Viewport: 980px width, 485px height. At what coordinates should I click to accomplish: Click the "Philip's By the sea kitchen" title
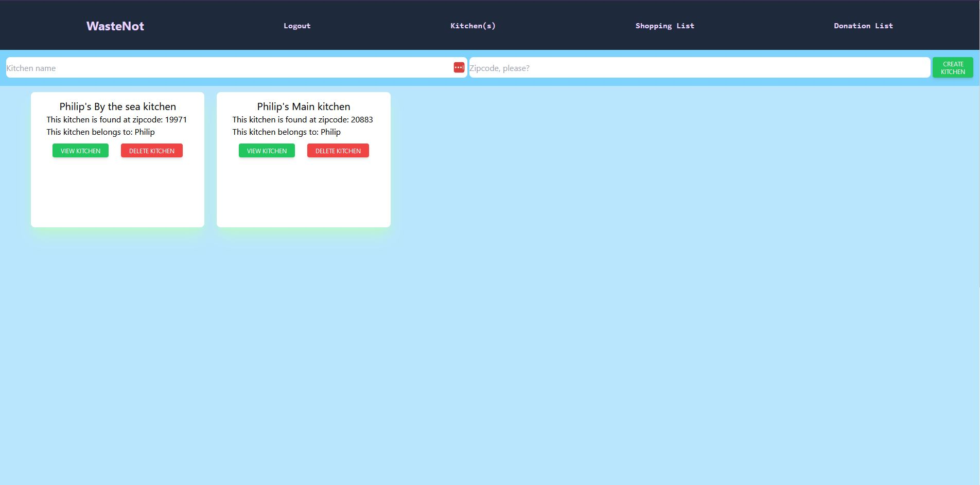pos(117,106)
